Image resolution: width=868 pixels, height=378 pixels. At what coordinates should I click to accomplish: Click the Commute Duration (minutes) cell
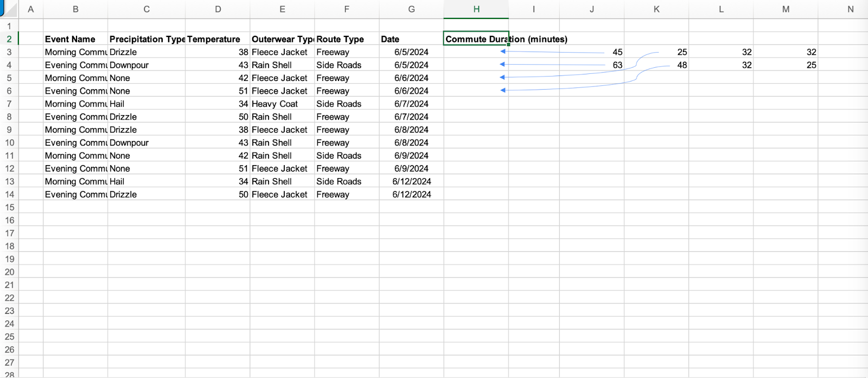476,39
